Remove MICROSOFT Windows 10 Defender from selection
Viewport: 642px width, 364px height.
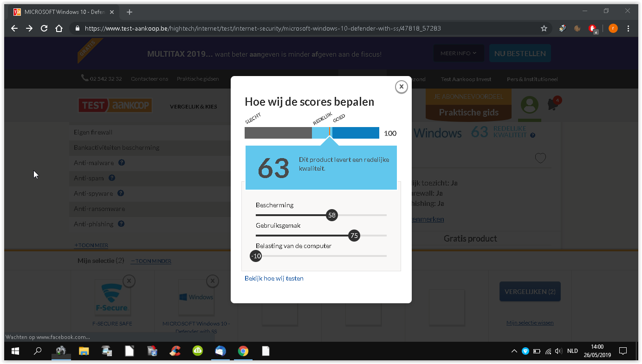click(212, 281)
